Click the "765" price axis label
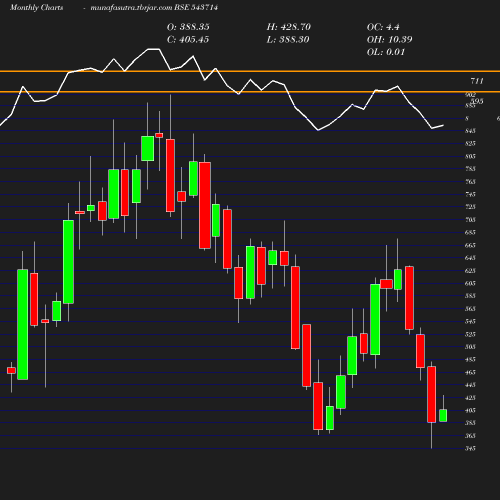Image resolution: width=500 pixels, height=500 pixels. click(x=470, y=182)
